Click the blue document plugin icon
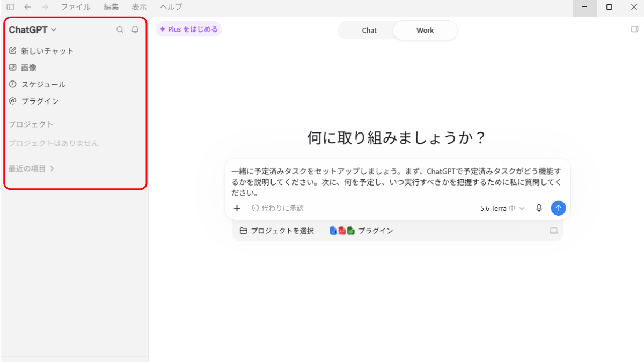Viewport: 644px width, 362px height. [x=333, y=231]
